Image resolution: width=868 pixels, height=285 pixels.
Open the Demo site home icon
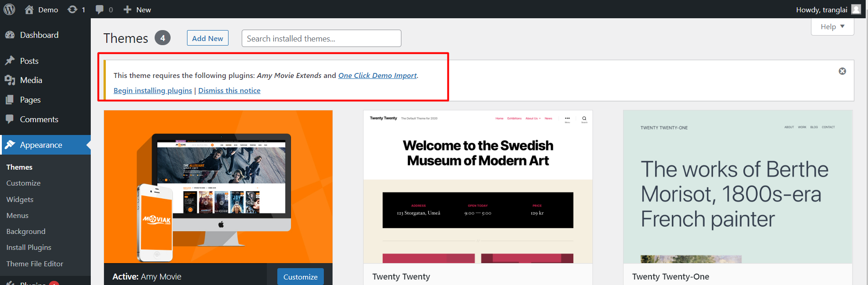coord(29,10)
